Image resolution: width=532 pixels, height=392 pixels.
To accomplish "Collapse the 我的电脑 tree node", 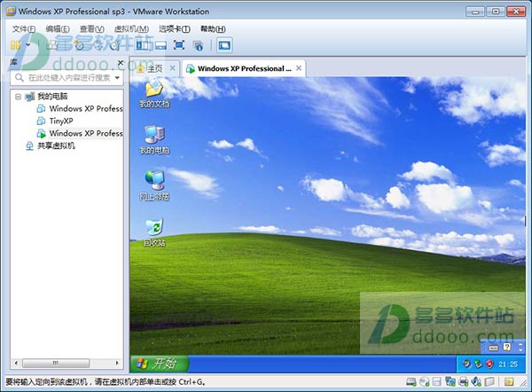I will (x=18, y=97).
